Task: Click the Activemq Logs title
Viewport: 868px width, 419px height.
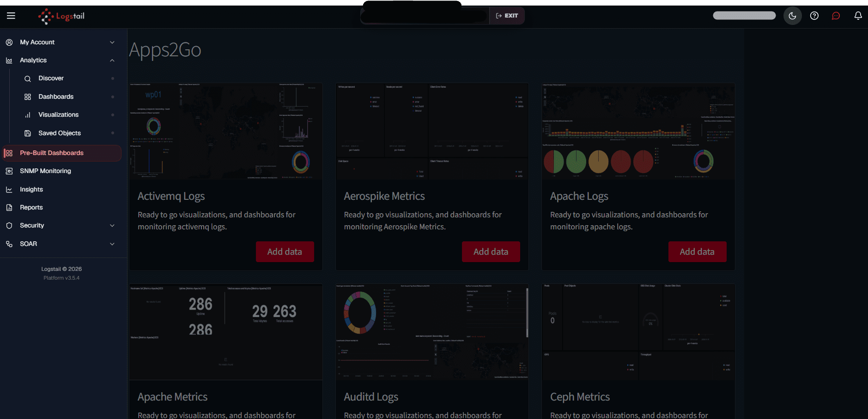Action: [171, 197]
